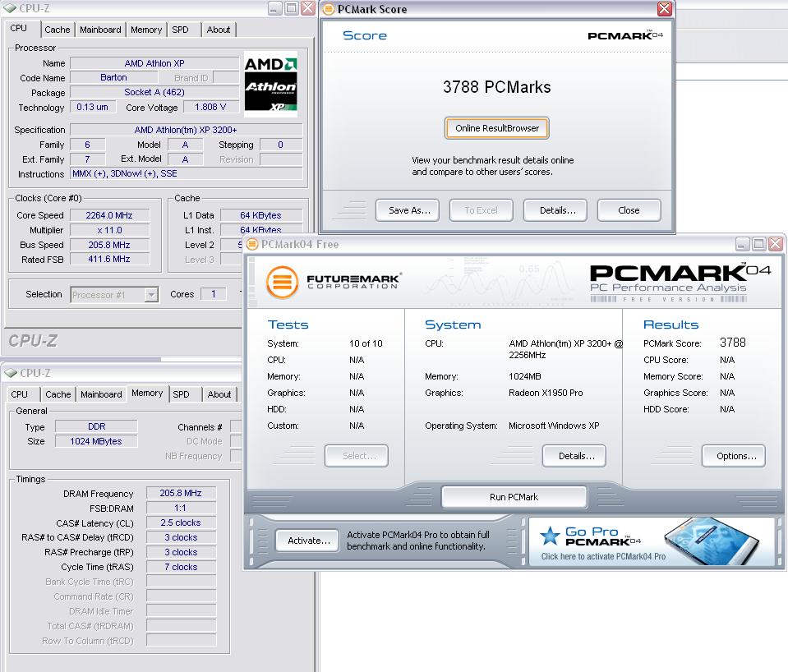The image size is (788, 672).
Task: Click the Instructions MMX 3DNow SSE field
Action: pos(186,173)
